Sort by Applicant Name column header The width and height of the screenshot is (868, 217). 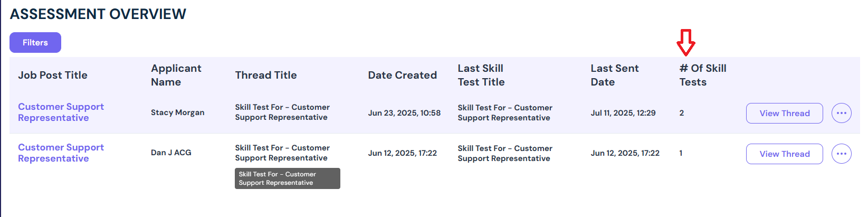[176, 75]
